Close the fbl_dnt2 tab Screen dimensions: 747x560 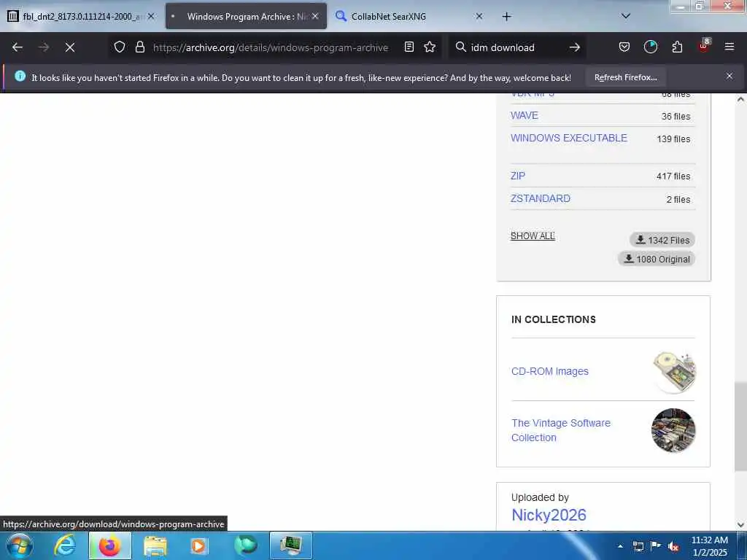151,16
